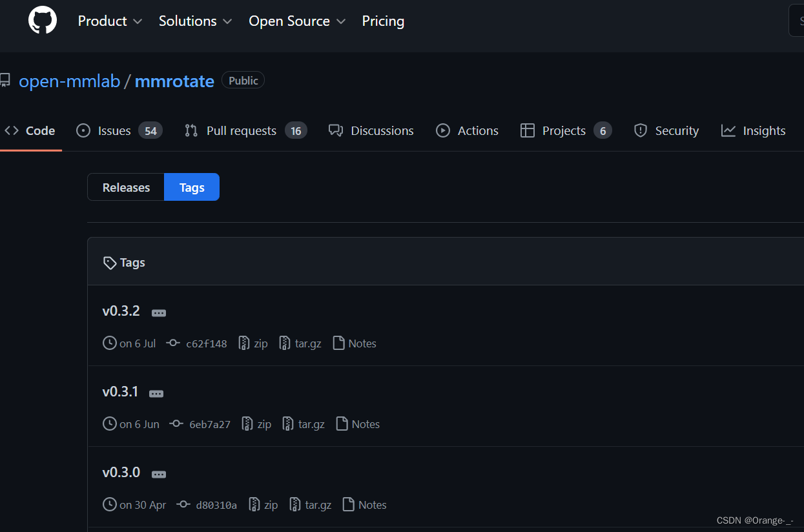This screenshot has height=532, width=804.
Task: Open the GitHub logo home link
Action: coord(43,21)
